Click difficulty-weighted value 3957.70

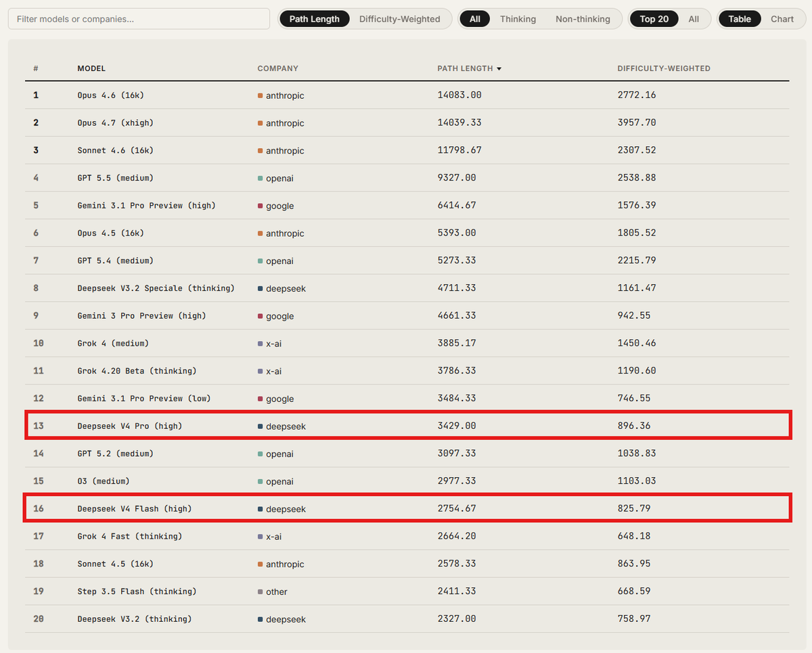tap(637, 122)
